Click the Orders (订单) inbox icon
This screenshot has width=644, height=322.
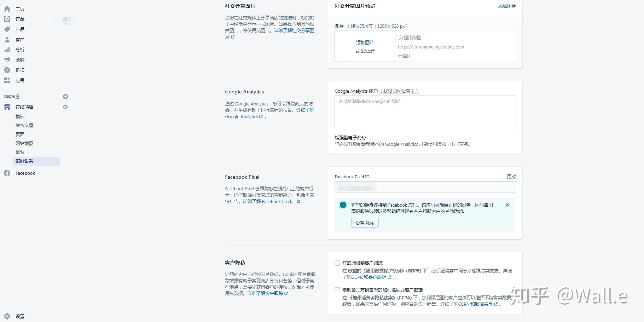(x=7, y=19)
